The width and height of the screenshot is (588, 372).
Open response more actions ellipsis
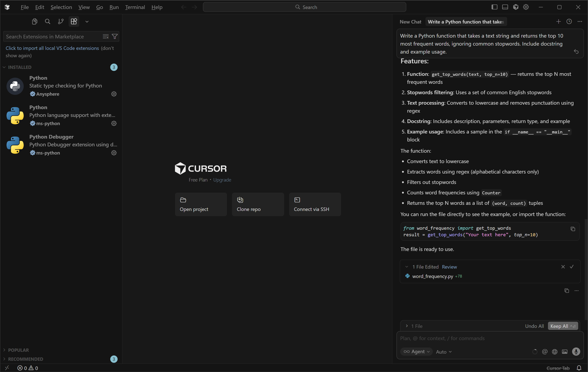[x=577, y=291]
